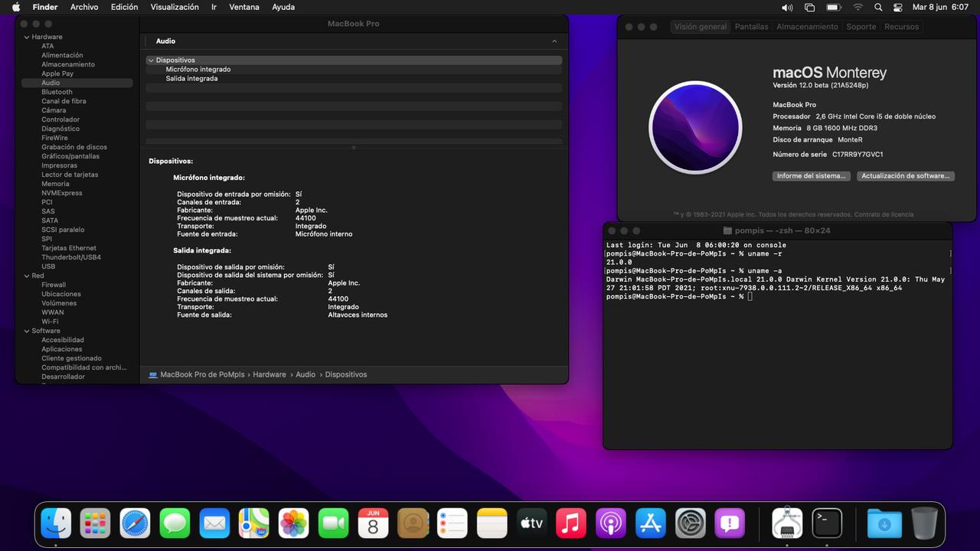Open Control Center in menu bar
980x551 pixels.
coord(899,7)
